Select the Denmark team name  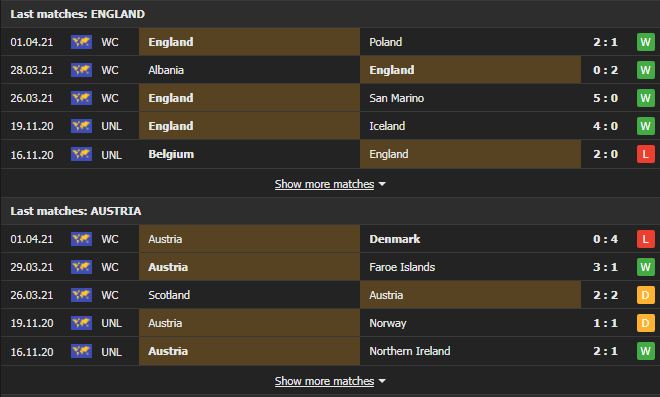point(395,239)
